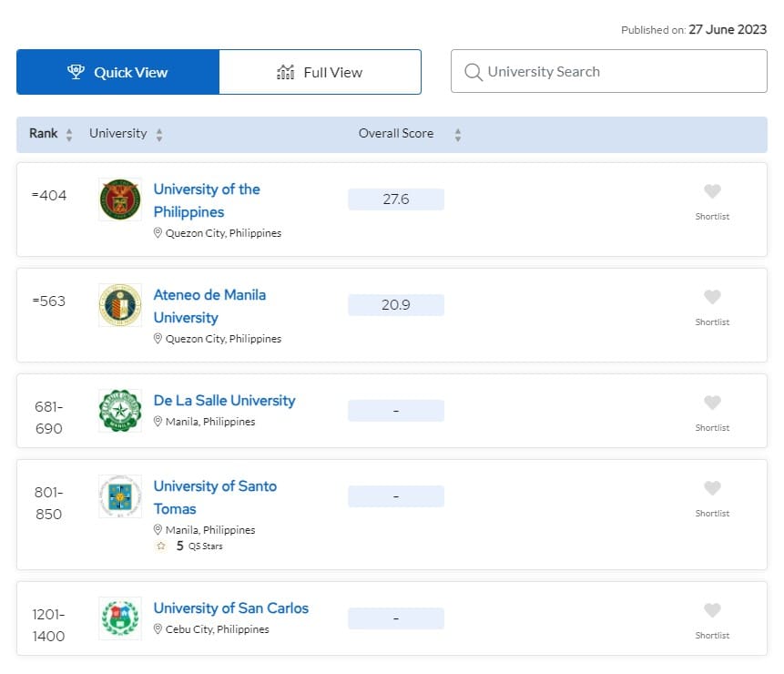Shortlist De La Salle University with heart
Viewport: 784px width, 674px height.
point(712,403)
